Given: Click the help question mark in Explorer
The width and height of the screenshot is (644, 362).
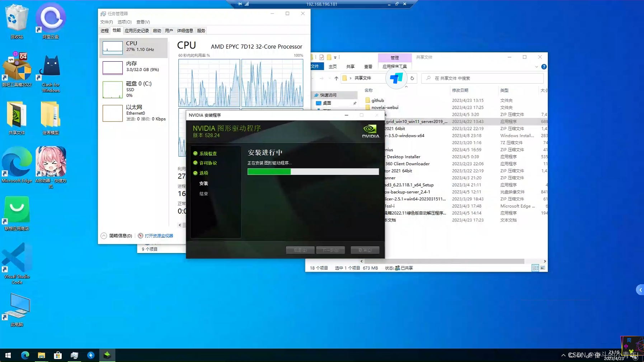Looking at the screenshot, I should [x=545, y=66].
